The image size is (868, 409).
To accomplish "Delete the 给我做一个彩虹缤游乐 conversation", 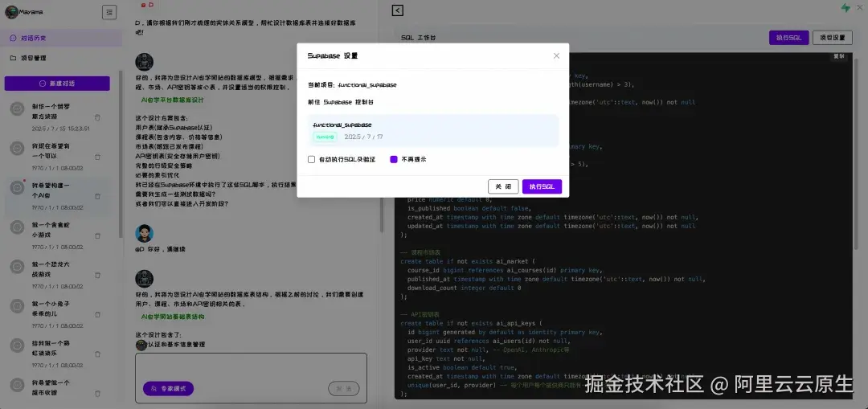I will tap(97, 354).
